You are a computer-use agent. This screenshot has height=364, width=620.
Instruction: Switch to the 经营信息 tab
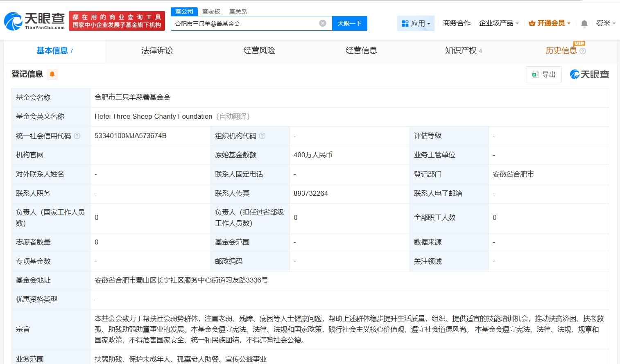click(361, 51)
